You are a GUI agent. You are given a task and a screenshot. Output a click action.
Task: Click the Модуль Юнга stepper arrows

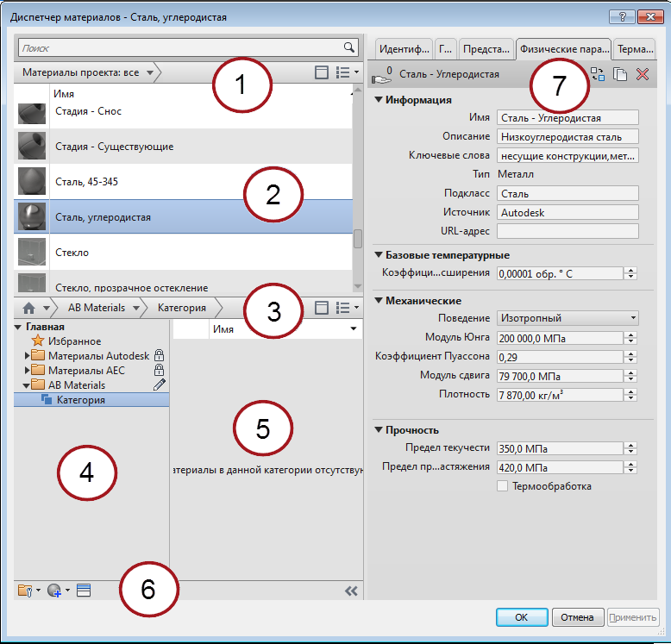click(x=630, y=338)
